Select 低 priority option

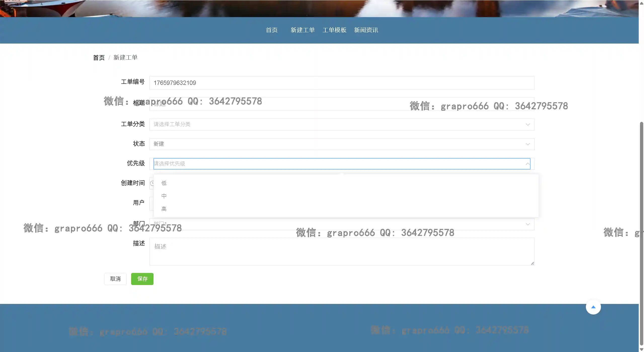click(x=164, y=183)
